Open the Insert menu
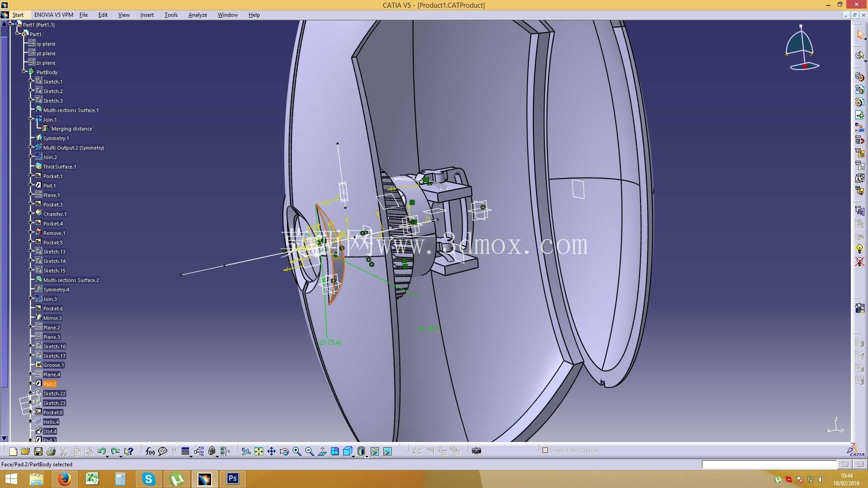The height and width of the screenshot is (488, 868). coord(147,15)
